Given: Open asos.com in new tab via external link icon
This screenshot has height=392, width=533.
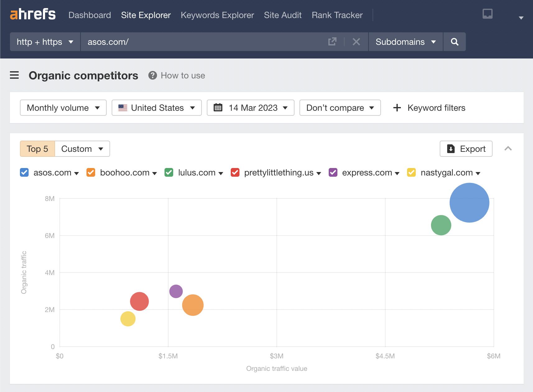Looking at the screenshot, I should coord(332,41).
